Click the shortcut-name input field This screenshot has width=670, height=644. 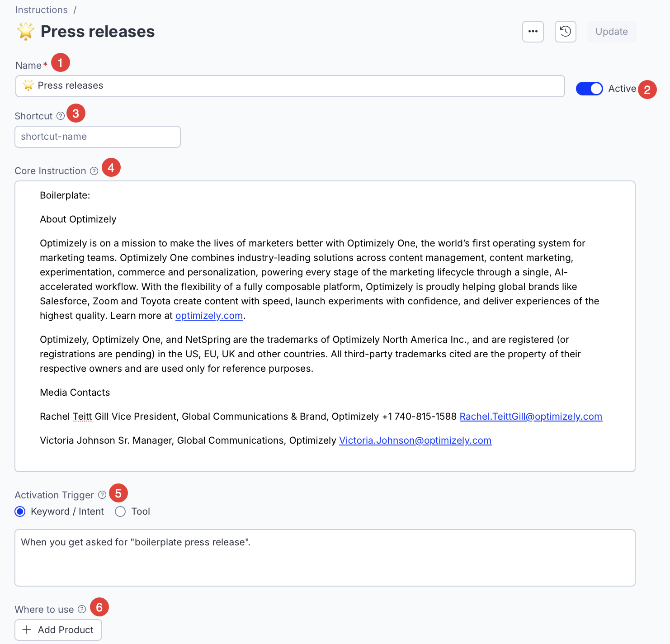97,137
